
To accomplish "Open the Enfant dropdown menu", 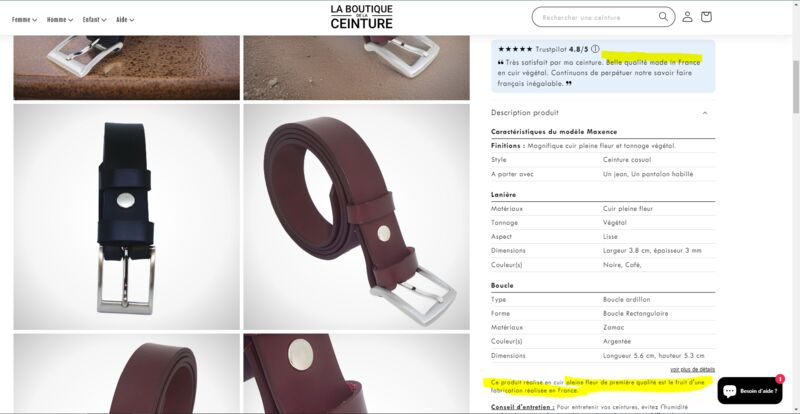I will [94, 19].
